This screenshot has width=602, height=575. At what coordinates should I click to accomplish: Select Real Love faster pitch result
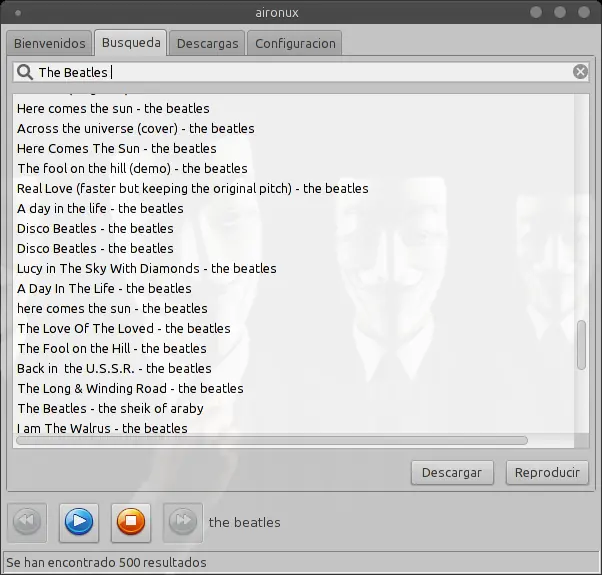point(193,188)
